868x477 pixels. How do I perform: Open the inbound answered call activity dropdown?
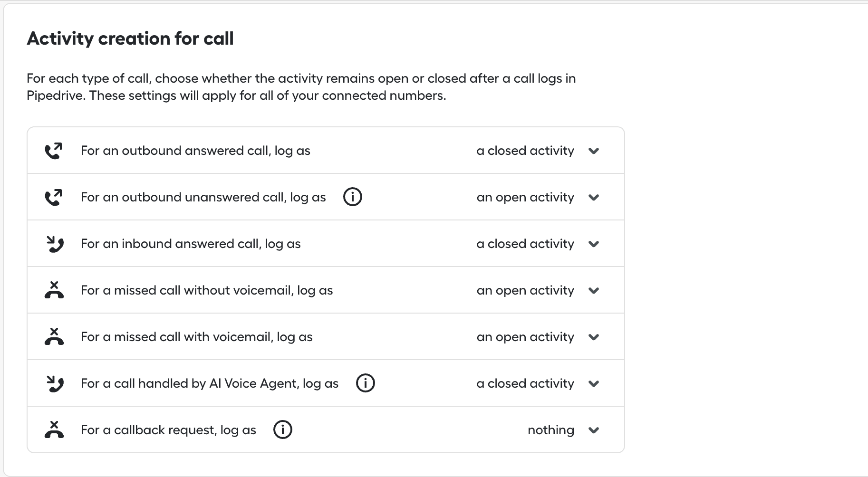pos(538,244)
